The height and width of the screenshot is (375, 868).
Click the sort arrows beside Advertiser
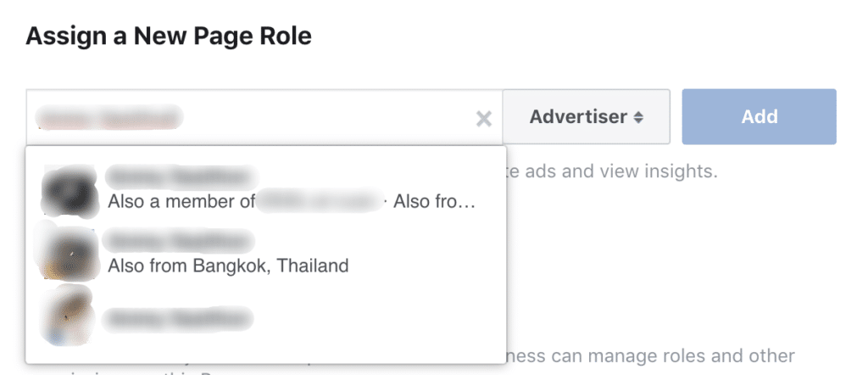pos(638,117)
